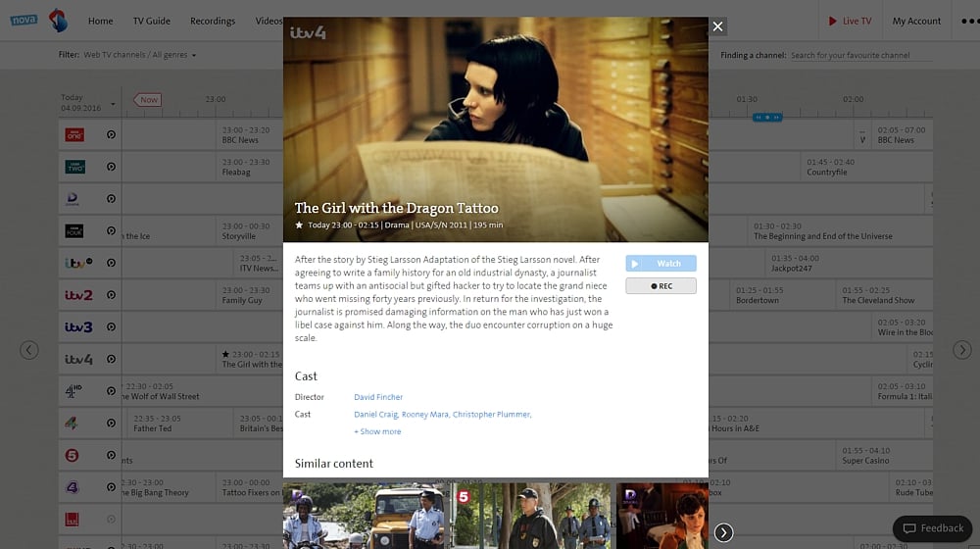Image resolution: width=980 pixels, height=549 pixels.
Task: Go to the Home menu
Action: click(101, 21)
